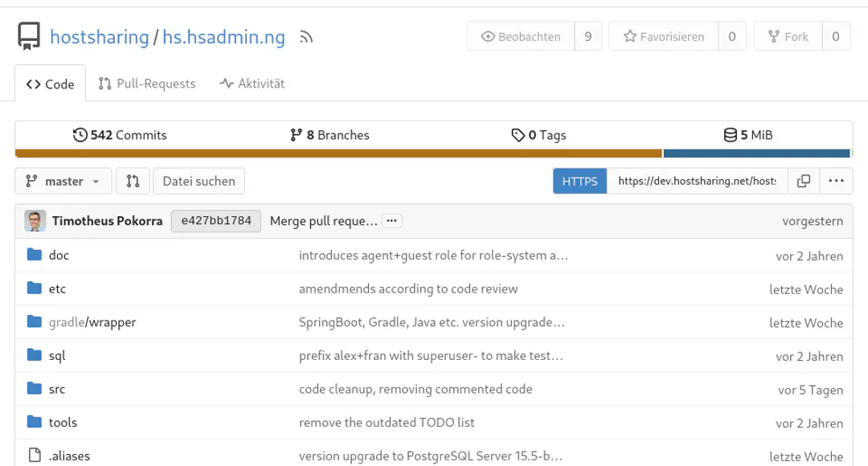Click the orange segment of the language bar

338,153
